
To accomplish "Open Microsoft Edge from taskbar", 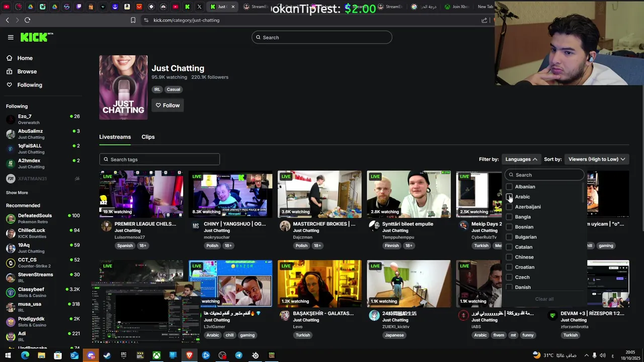I will coord(25,355).
